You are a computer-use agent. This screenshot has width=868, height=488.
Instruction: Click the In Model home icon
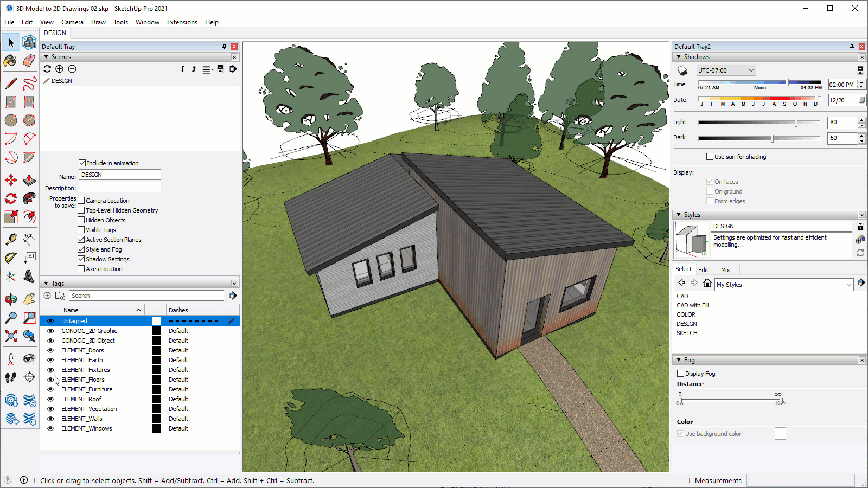(707, 283)
